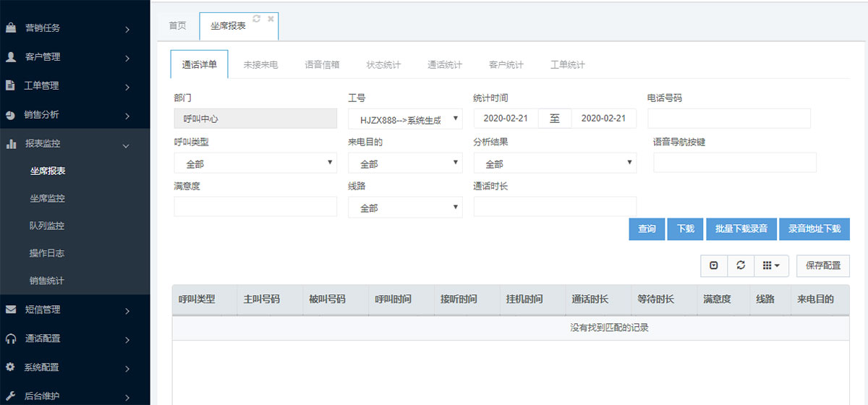Expand the 通话配置 menu chevron

tap(127, 339)
